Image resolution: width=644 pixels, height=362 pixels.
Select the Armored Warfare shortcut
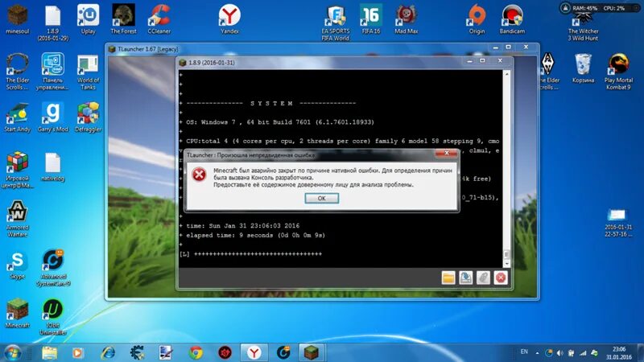coord(17,219)
